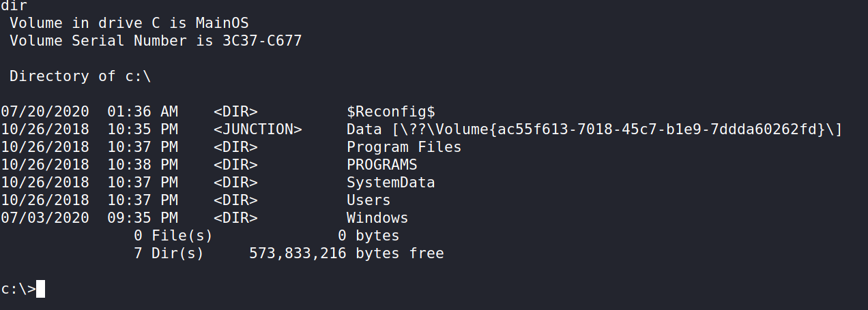Click the cursor block at the c:\> prompt
Image resolution: width=868 pixels, height=310 pixels.
coord(40,289)
